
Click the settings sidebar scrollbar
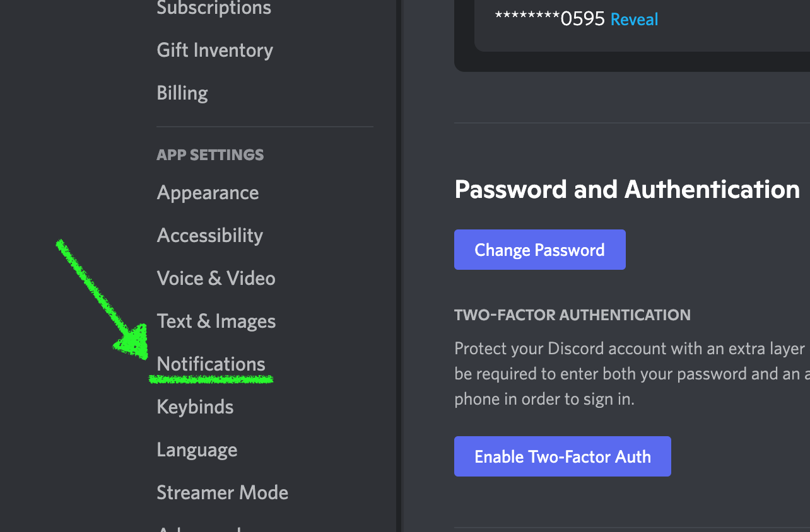pyautogui.click(x=399, y=265)
